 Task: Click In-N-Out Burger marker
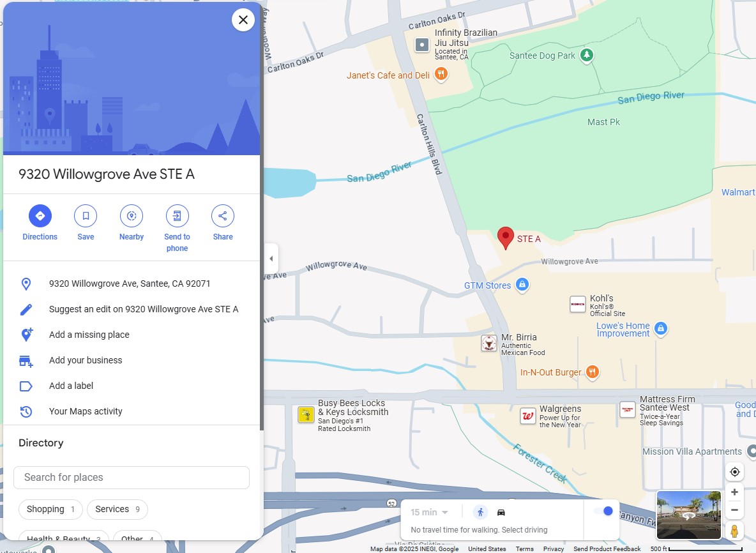point(593,372)
